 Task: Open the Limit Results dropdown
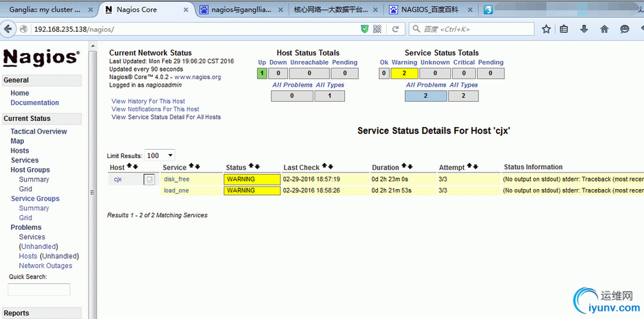(160, 155)
